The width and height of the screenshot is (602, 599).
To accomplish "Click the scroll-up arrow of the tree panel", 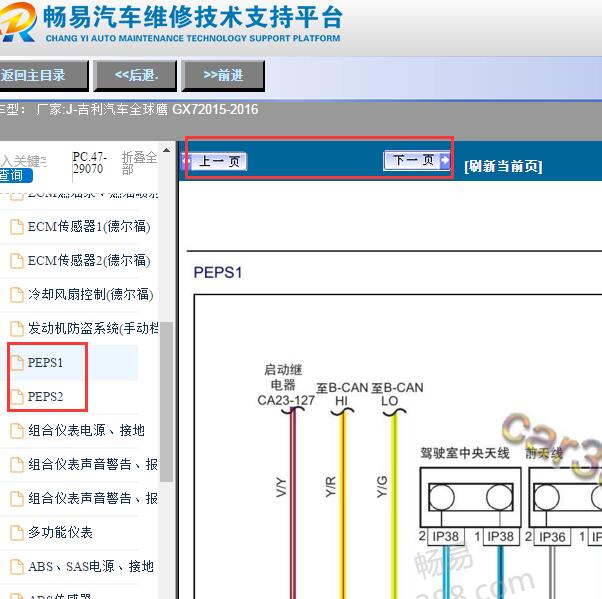I will pyautogui.click(x=166, y=151).
